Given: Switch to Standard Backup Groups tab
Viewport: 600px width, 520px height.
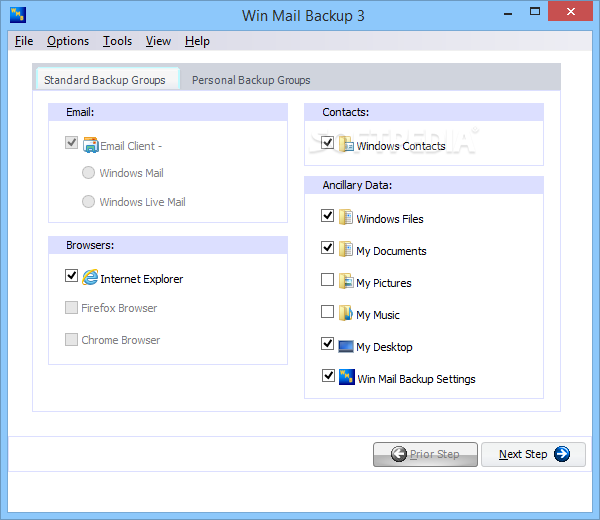Looking at the screenshot, I should tap(108, 79).
